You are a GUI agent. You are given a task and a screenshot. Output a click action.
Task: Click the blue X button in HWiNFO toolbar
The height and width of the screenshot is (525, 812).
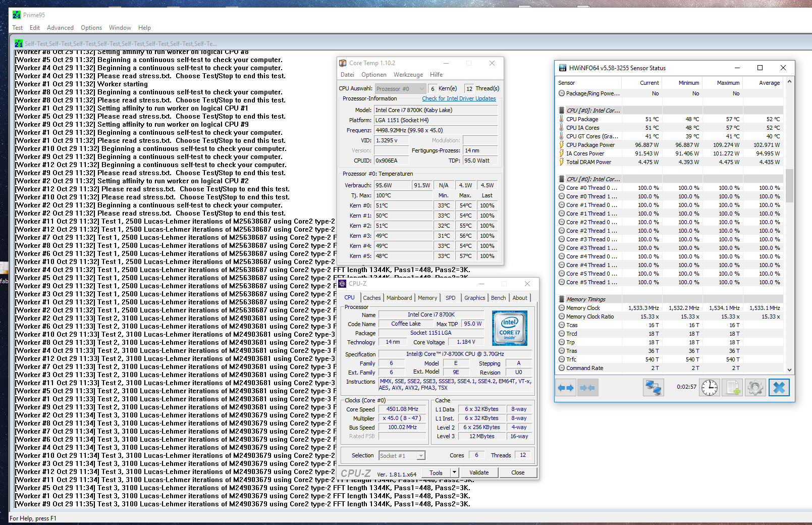779,388
